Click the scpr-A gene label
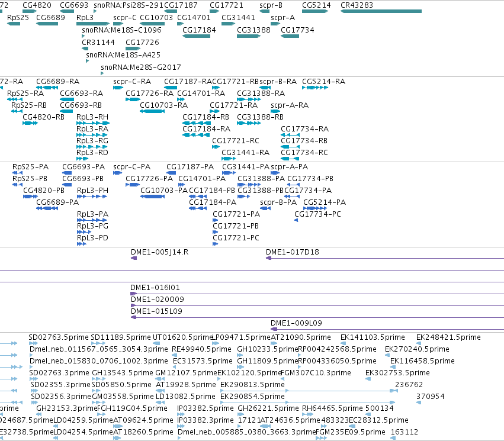504x441 pixels. tap(283, 17)
